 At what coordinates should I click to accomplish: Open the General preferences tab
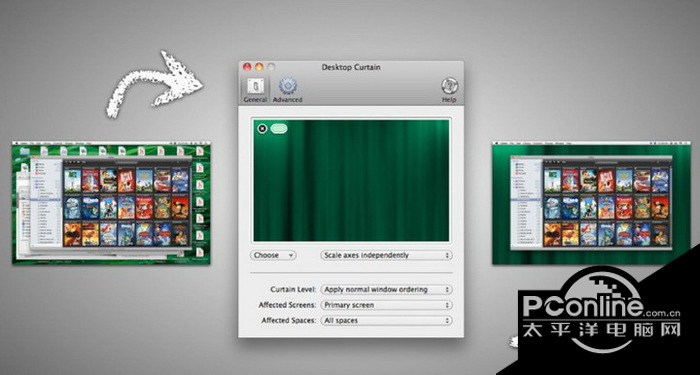(x=255, y=90)
